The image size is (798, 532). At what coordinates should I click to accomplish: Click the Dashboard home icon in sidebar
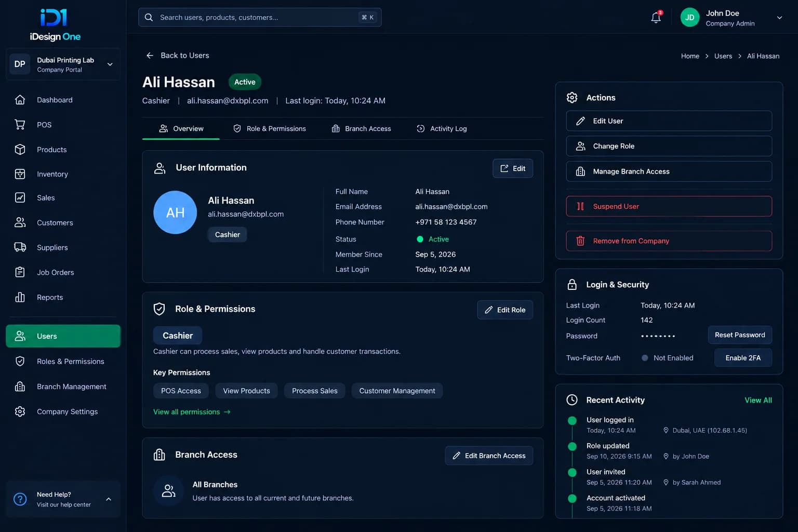click(20, 100)
